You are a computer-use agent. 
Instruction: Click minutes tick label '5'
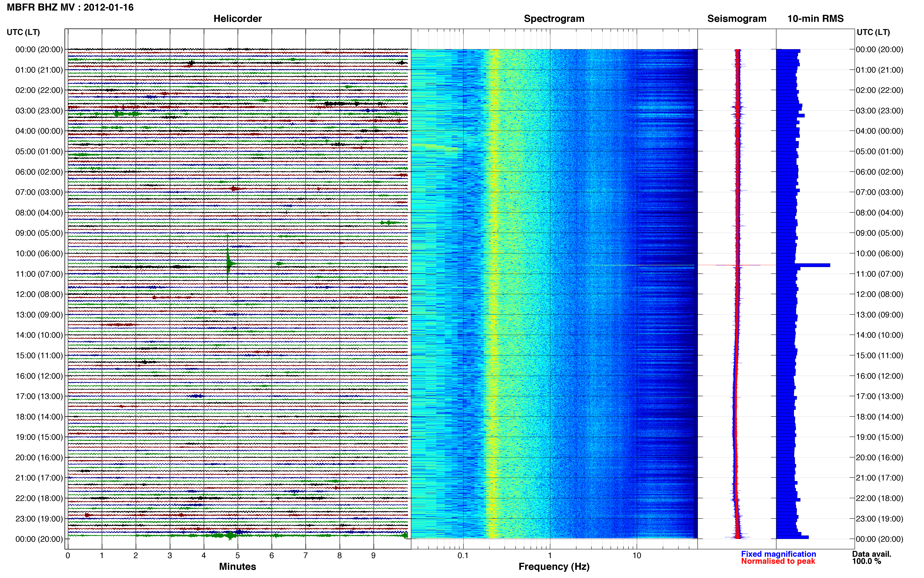[x=238, y=555]
